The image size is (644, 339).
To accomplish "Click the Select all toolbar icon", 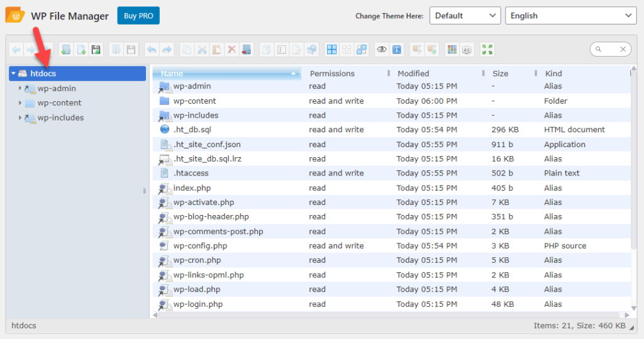I will pyautogui.click(x=331, y=50).
